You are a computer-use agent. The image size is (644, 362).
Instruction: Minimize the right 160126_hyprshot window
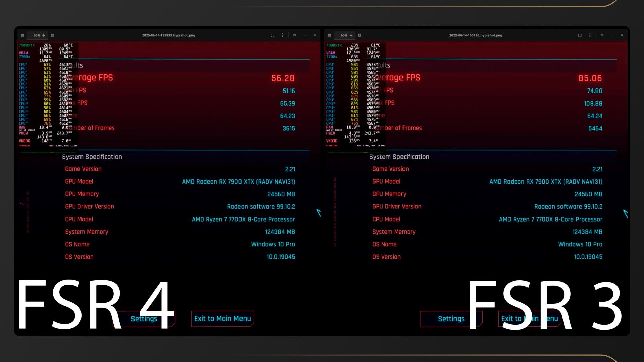[x=612, y=35]
